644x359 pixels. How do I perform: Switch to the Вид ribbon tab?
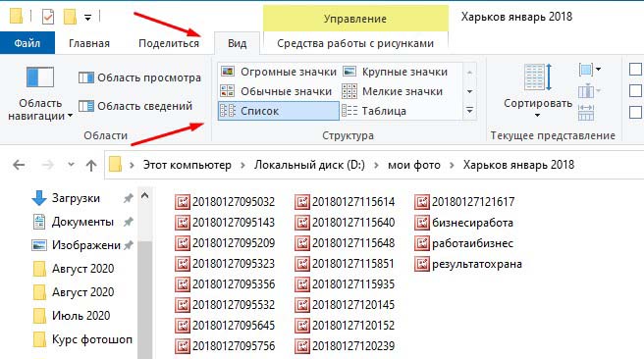[237, 43]
